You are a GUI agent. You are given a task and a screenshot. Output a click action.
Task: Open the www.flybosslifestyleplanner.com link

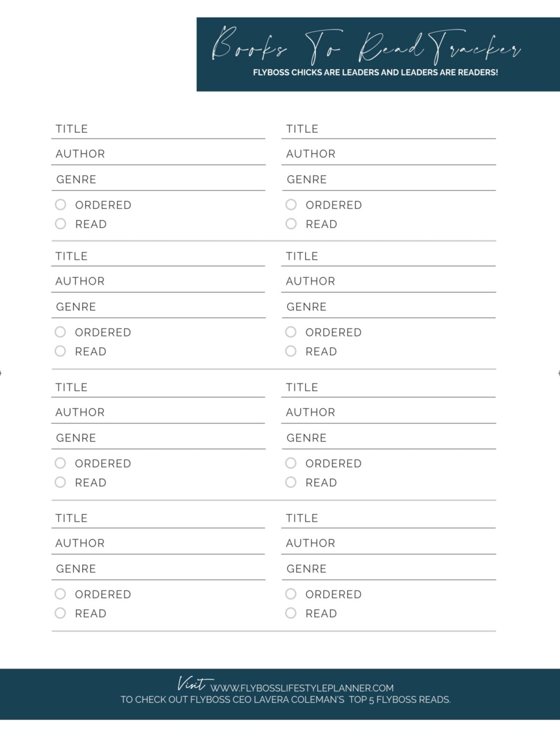(302, 688)
